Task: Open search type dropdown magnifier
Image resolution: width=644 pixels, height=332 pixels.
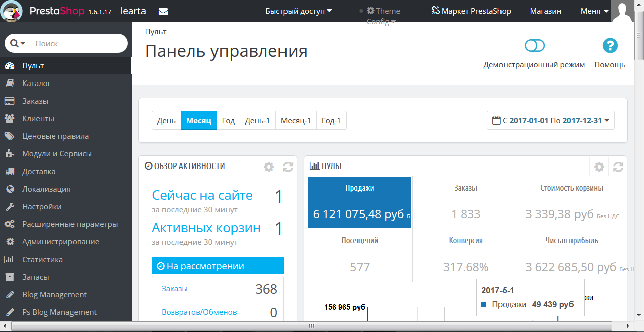Action: (18, 44)
